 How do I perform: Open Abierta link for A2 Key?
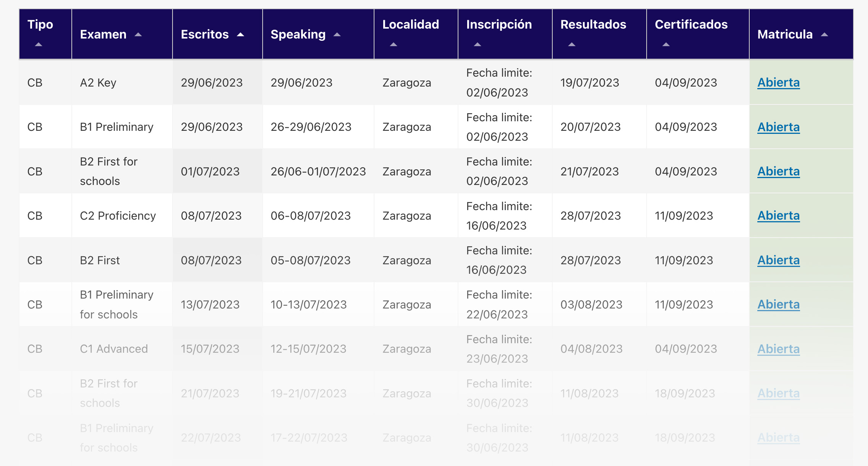pos(778,82)
